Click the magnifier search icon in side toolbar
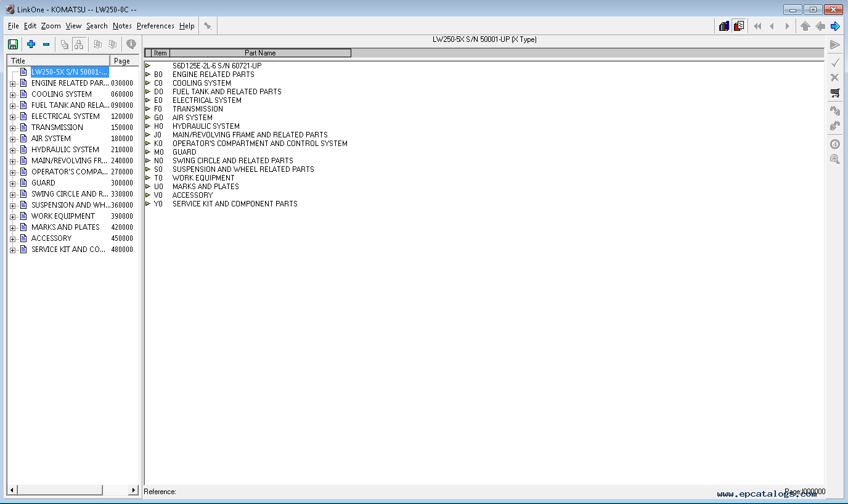 pyautogui.click(x=835, y=159)
